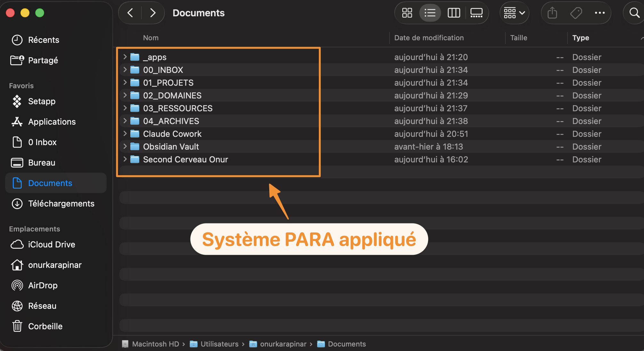Image resolution: width=644 pixels, height=351 pixels.
Task: Open the grouping options dropdown
Action: [514, 13]
